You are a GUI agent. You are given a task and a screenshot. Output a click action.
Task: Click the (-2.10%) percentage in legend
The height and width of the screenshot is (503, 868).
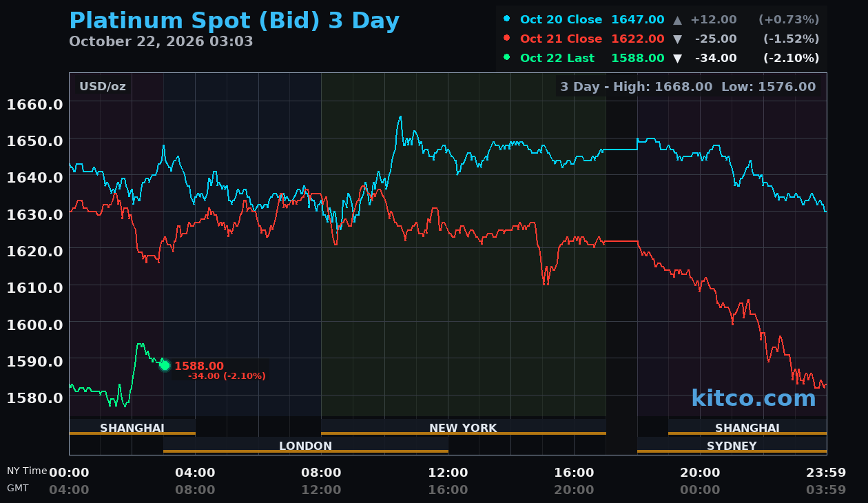(791, 58)
